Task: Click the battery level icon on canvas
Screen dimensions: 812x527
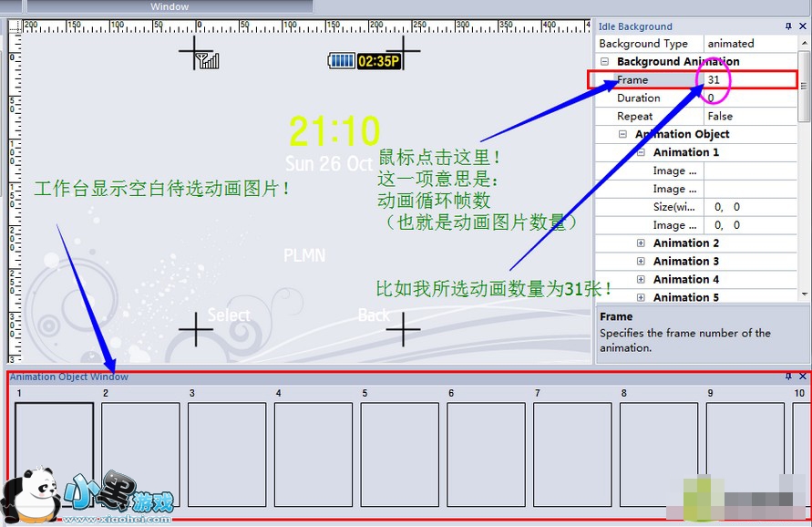Action: coord(342,61)
